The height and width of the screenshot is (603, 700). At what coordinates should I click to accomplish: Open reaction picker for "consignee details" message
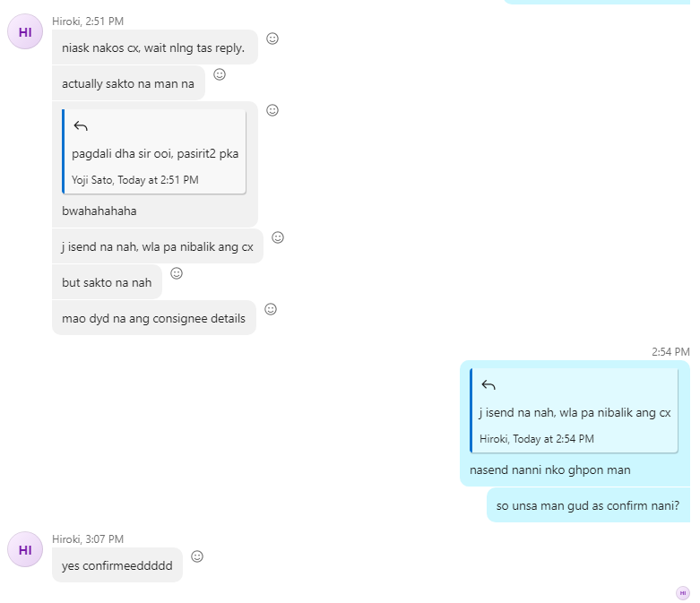pyautogui.click(x=271, y=309)
